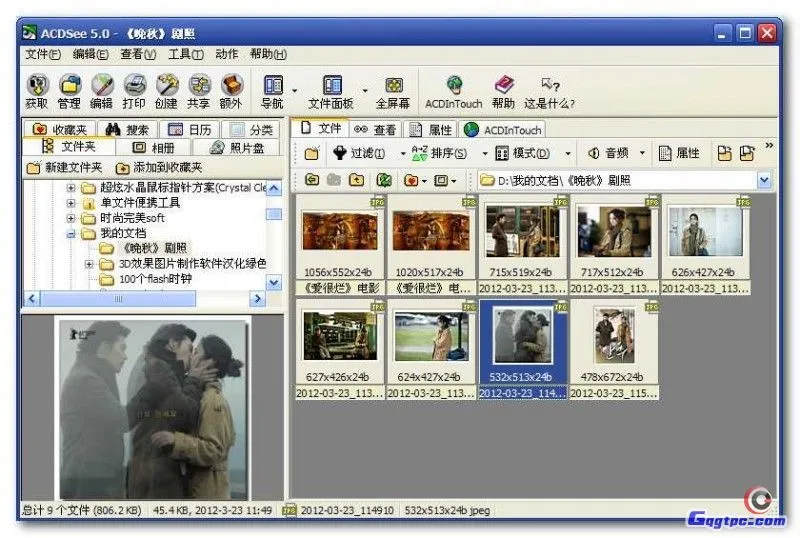Open the 管理 (Manage) toolbar icon

[69, 91]
